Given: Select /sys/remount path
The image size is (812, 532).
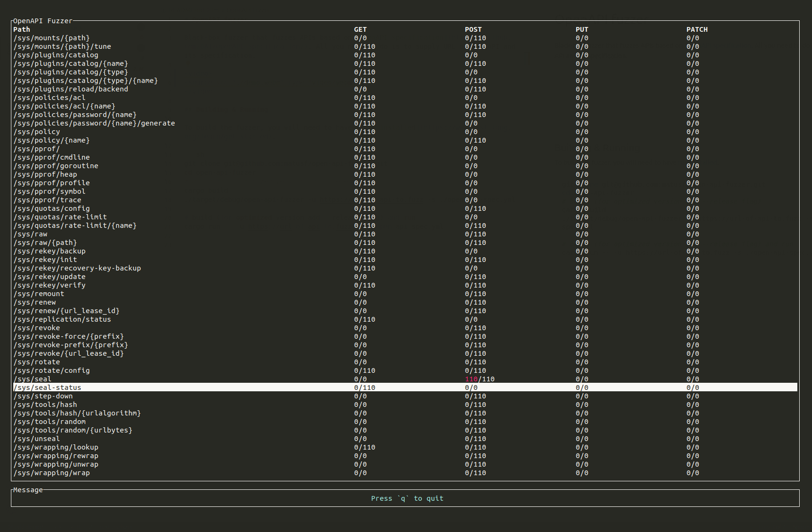Looking at the screenshot, I should 39,294.
